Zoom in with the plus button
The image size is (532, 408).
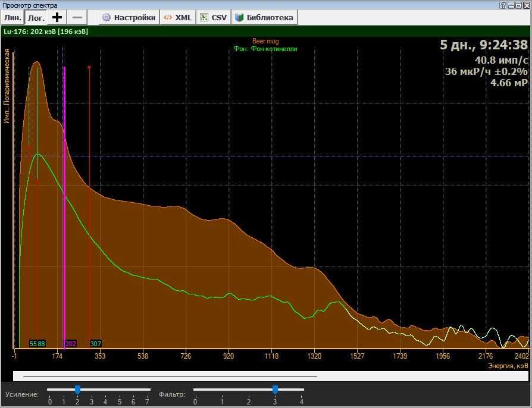click(x=57, y=17)
